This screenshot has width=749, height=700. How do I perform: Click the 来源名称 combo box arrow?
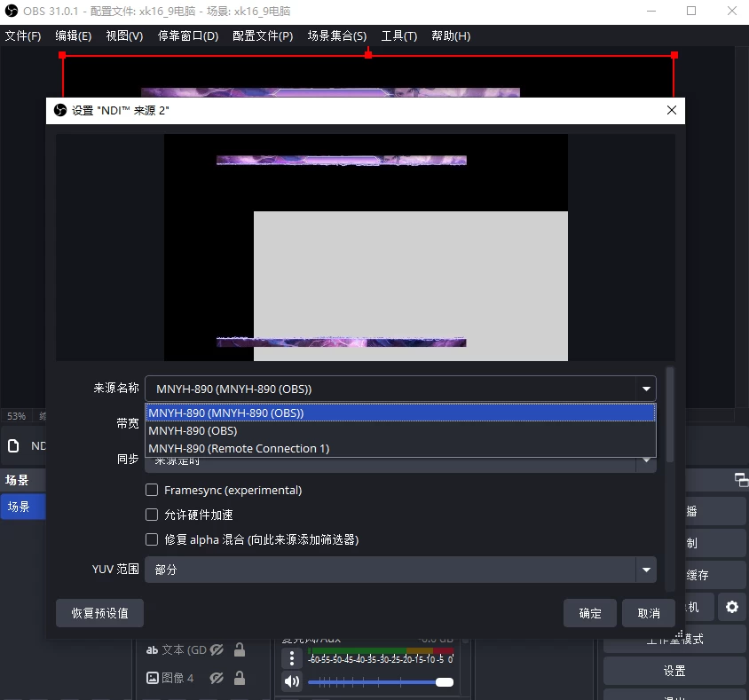(x=646, y=389)
